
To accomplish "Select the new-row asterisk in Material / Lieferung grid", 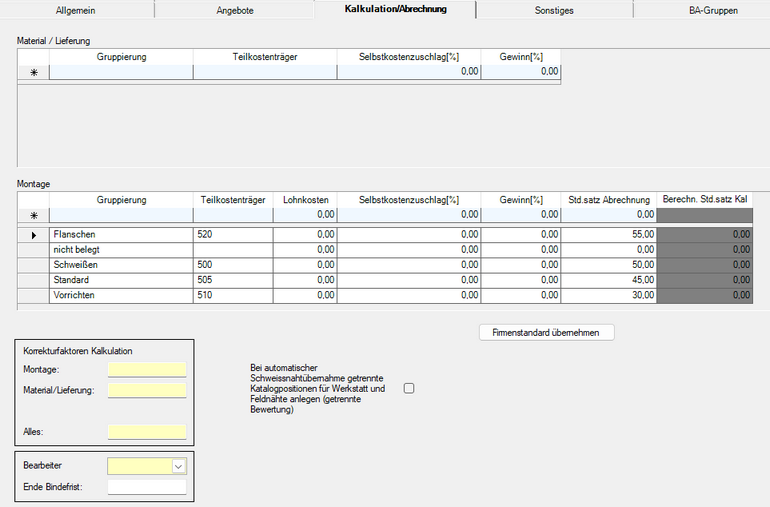I will 33,73.
